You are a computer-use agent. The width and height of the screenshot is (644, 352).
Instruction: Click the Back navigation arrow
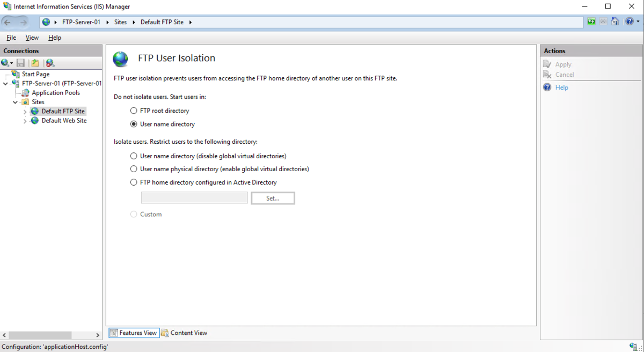click(8, 22)
